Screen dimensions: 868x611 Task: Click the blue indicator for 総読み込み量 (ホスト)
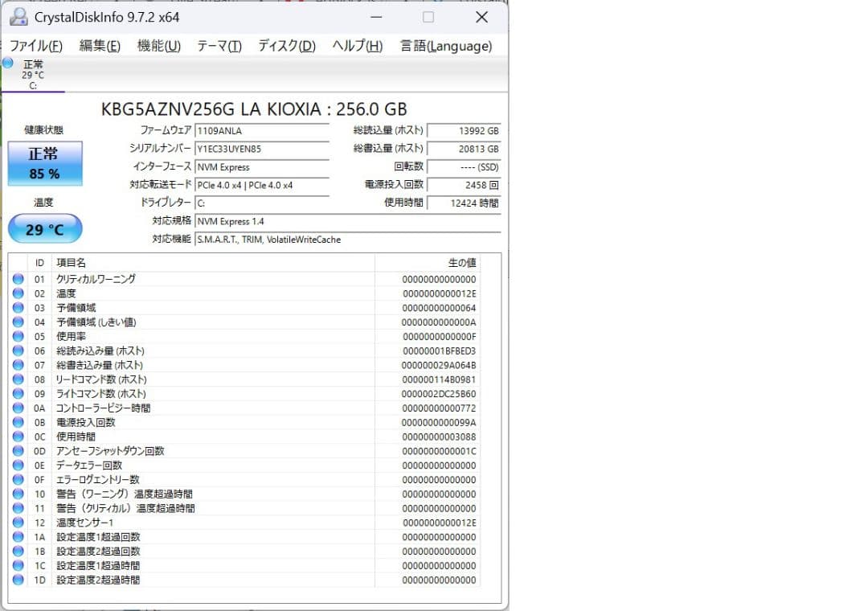[x=18, y=351]
